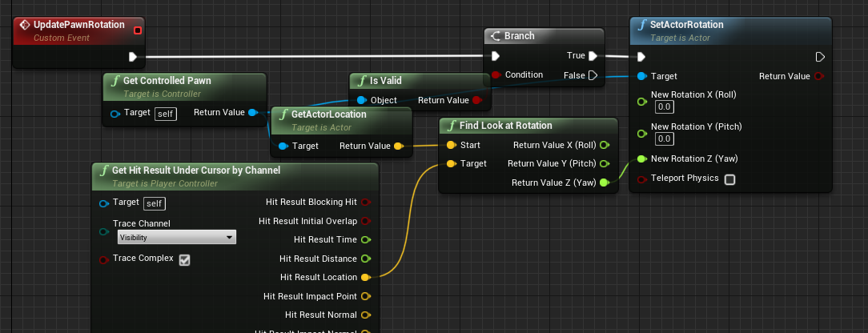868x333 pixels.
Task: Click Find Look at Rotation Start pin
Action: (451, 145)
